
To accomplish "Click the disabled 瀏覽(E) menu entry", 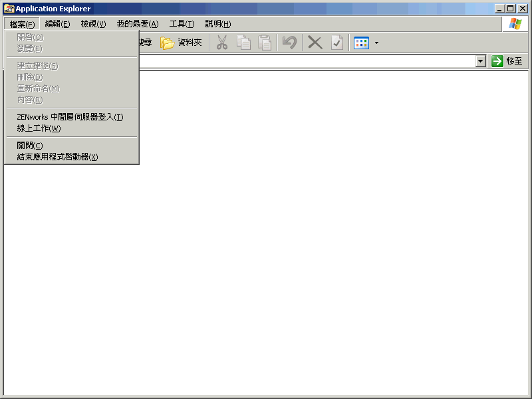I will pyautogui.click(x=72, y=49).
